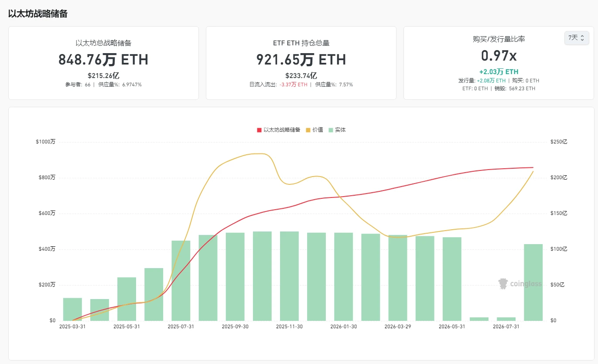Click the 供应量%: 7.57% text
The height and width of the screenshot is (364, 598).
click(334, 85)
